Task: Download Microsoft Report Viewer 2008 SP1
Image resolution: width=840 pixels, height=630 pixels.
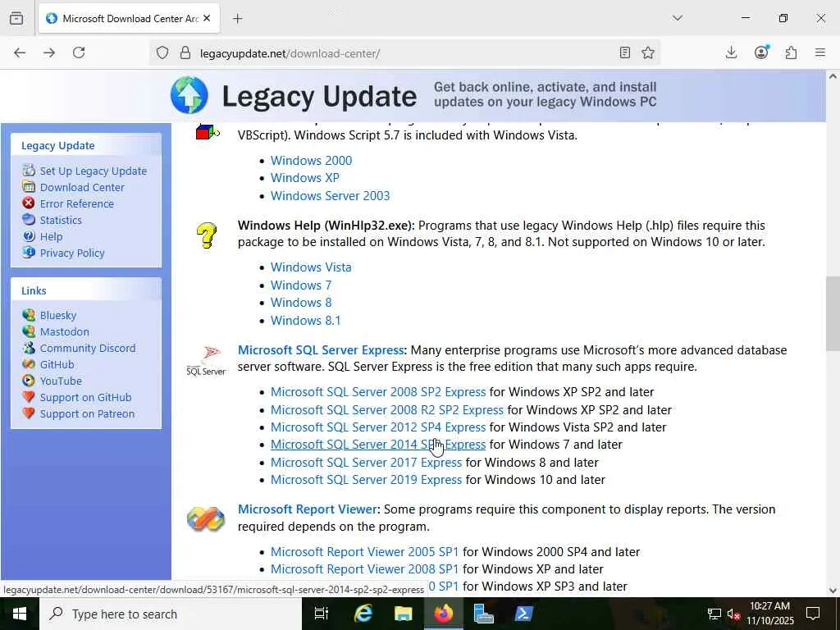Action: [x=364, y=569]
